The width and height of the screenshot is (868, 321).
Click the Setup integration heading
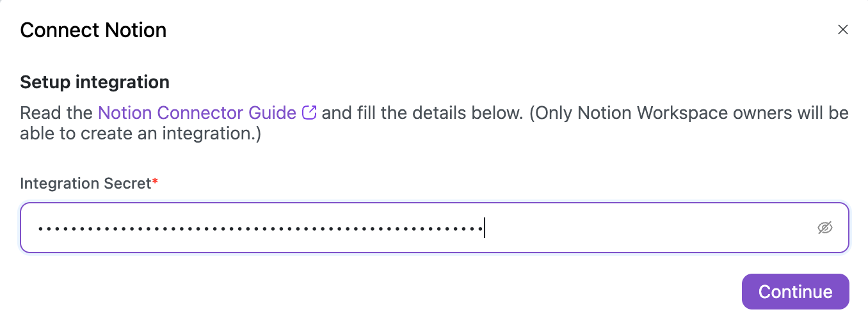[95, 82]
